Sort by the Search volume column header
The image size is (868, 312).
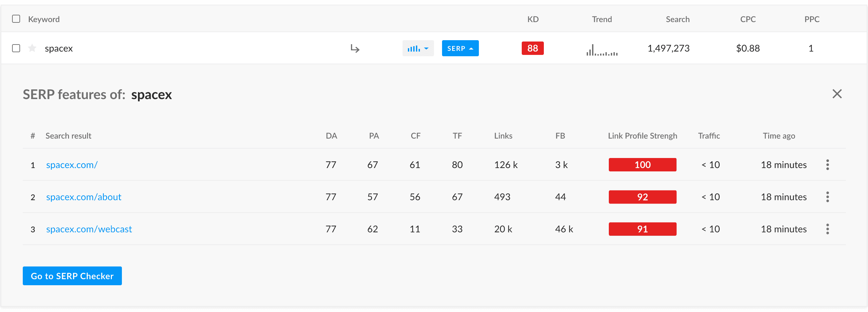point(677,19)
